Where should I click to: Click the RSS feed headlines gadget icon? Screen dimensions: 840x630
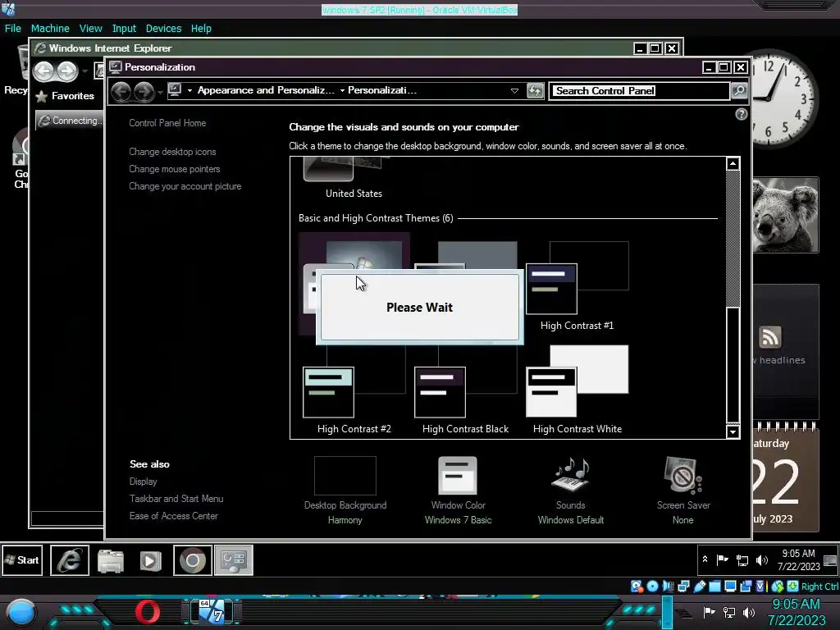769,337
